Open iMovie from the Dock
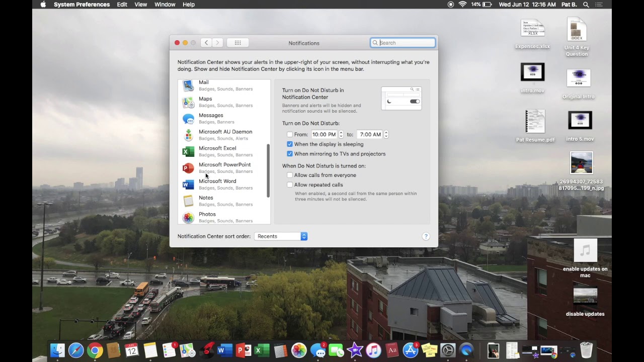This screenshot has width=644, height=362. tap(355, 350)
